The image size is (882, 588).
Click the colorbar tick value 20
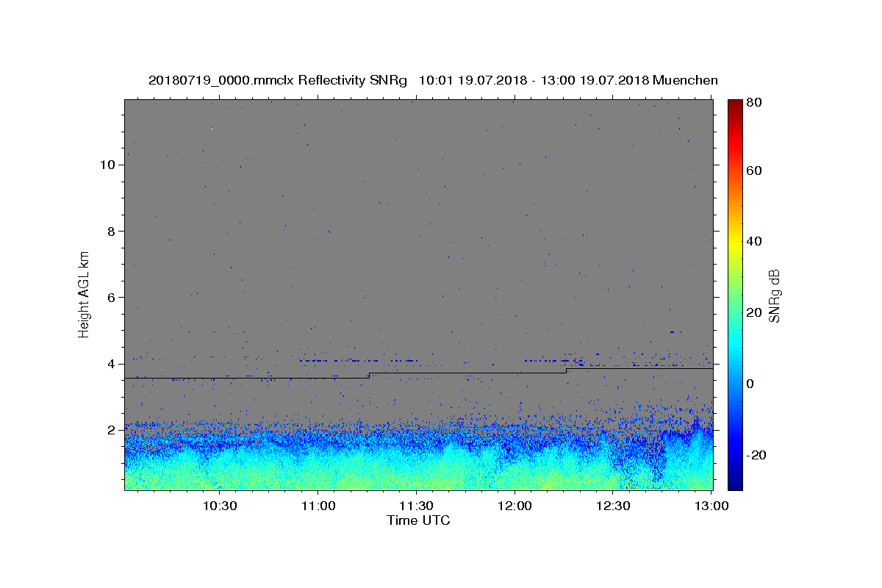click(x=755, y=312)
